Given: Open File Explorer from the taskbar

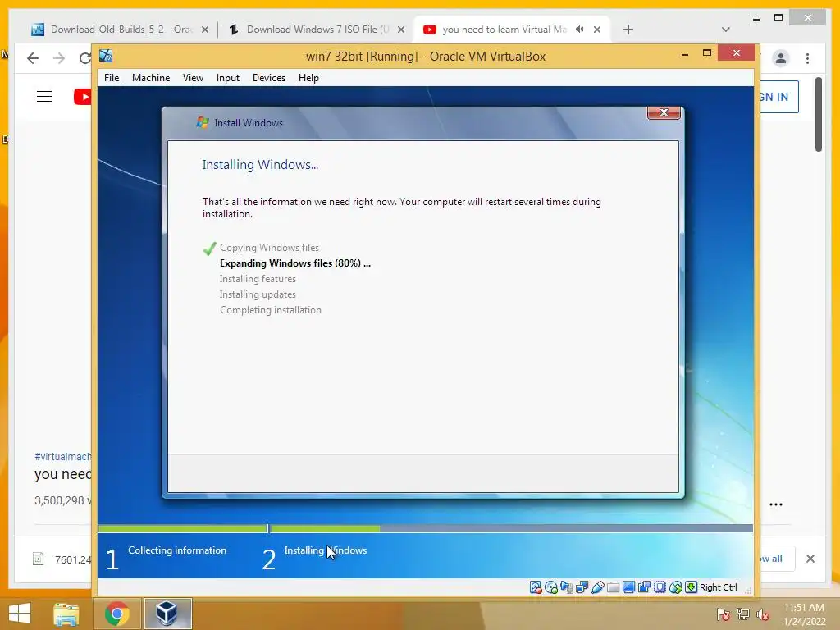Looking at the screenshot, I should [x=66, y=614].
